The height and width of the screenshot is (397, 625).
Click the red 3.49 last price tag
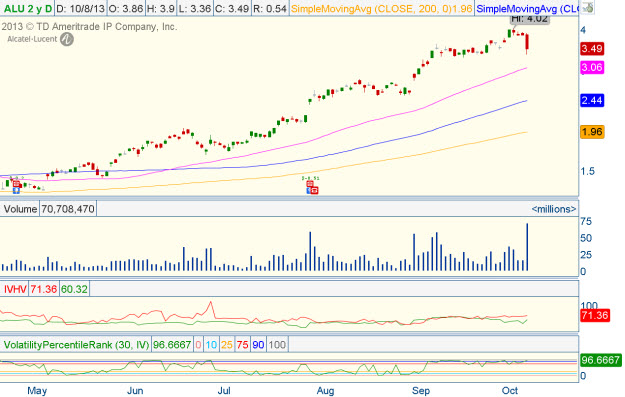coord(592,49)
